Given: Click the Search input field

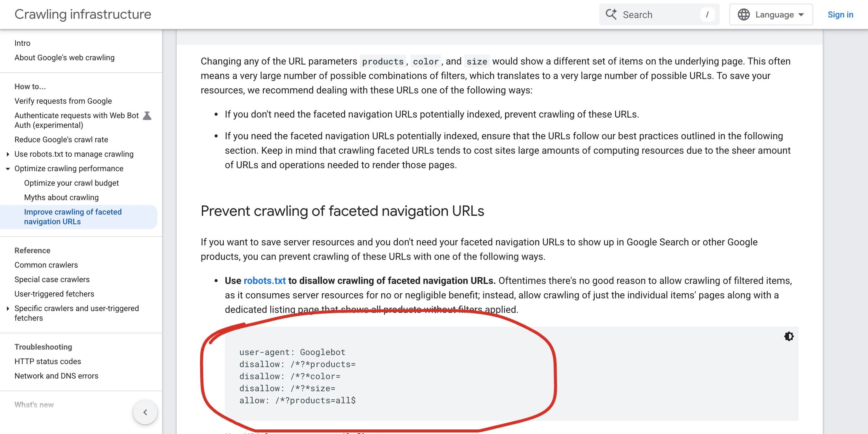Looking at the screenshot, I should point(659,15).
